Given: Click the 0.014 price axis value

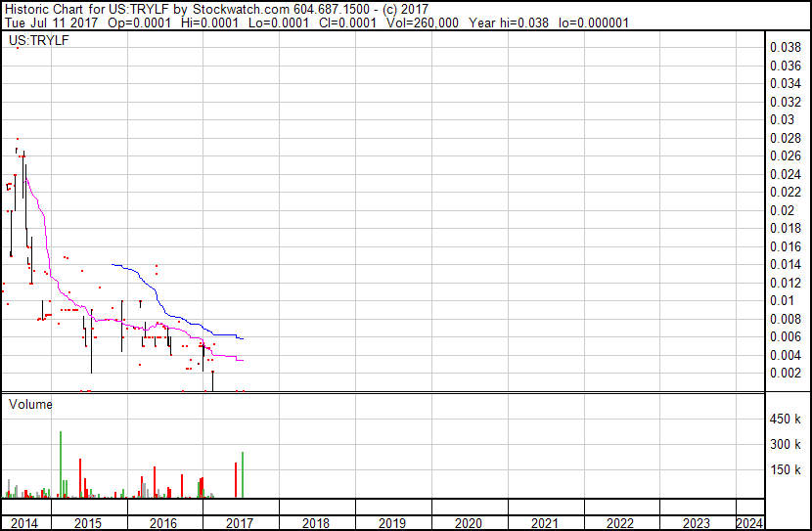Looking at the screenshot, I should (786, 264).
